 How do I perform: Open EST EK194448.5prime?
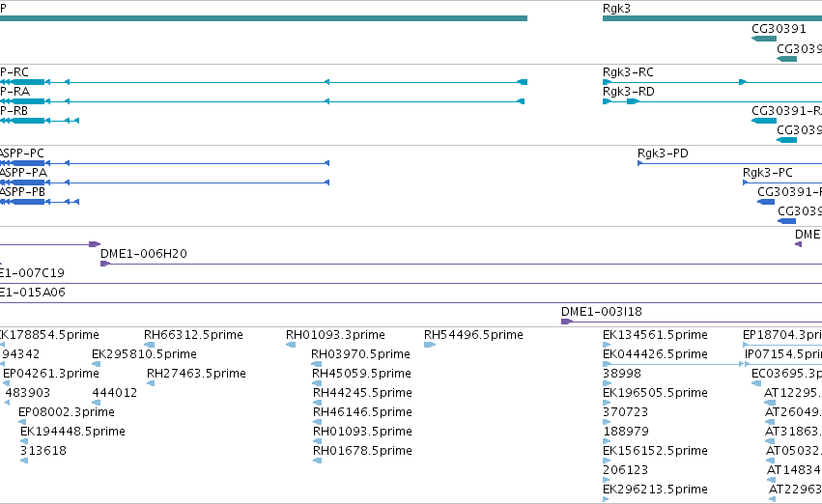72,432
